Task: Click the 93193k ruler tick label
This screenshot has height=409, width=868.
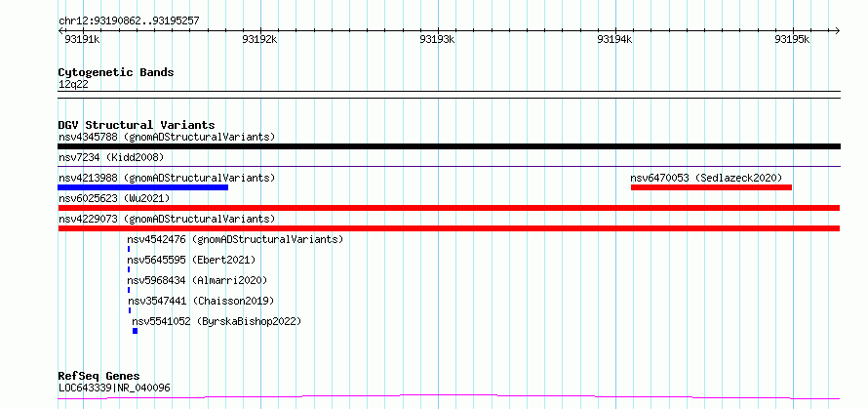Action: tap(437, 39)
